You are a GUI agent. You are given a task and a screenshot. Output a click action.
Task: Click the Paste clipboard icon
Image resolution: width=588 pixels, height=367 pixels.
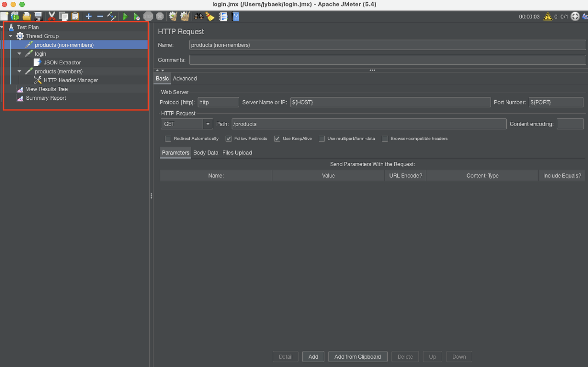(75, 17)
